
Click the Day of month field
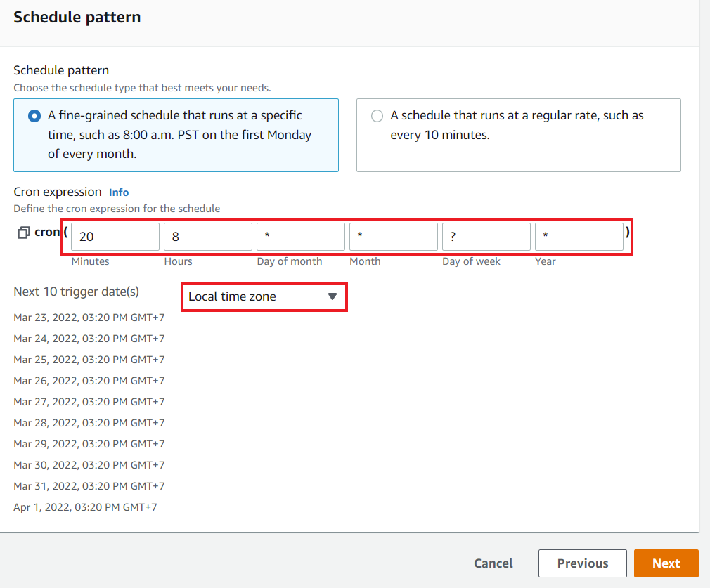tap(300, 236)
